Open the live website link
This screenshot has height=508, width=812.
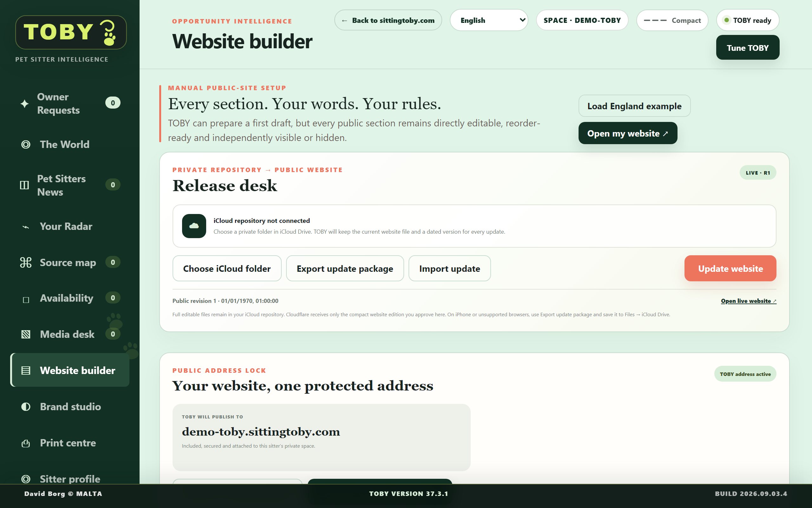coord(749,301)
